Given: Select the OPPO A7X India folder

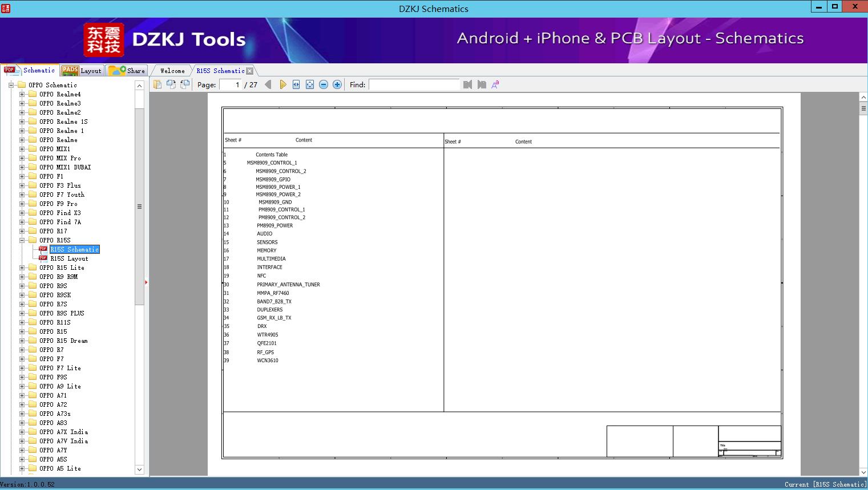Looking at the screenshot, I should tap(63, 432).
